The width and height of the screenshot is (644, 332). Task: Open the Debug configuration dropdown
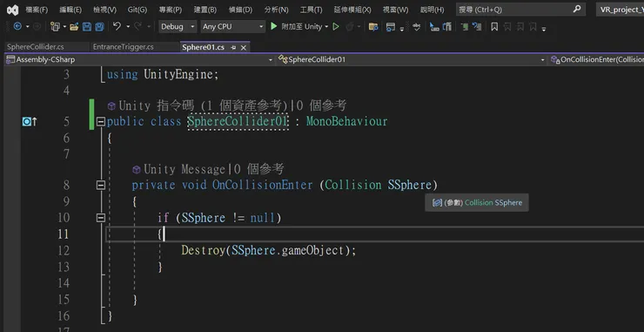pos(178,27)
